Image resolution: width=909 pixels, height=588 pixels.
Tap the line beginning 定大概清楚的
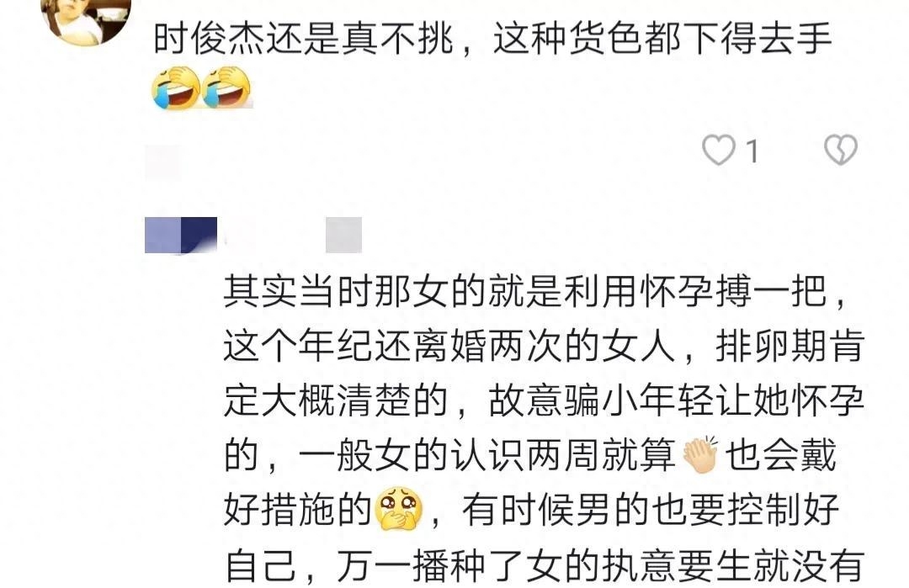[x=336, y=401]
